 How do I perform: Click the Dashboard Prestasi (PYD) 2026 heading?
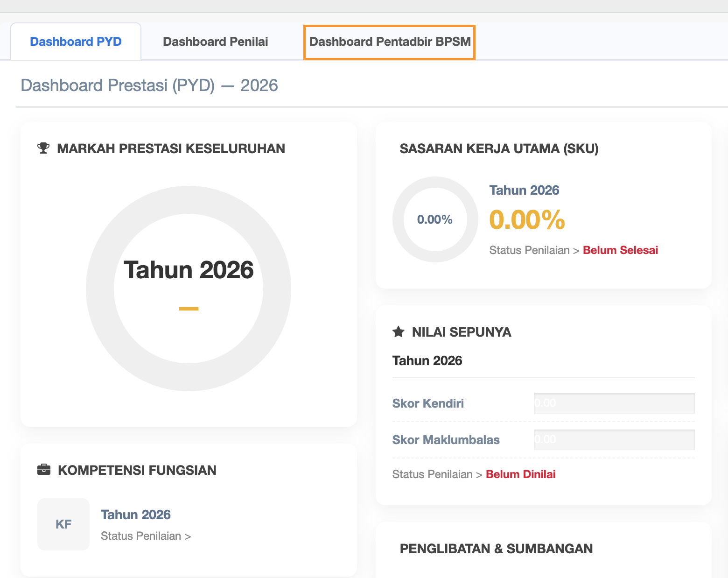pyautogui.click(x=149, y=85)
